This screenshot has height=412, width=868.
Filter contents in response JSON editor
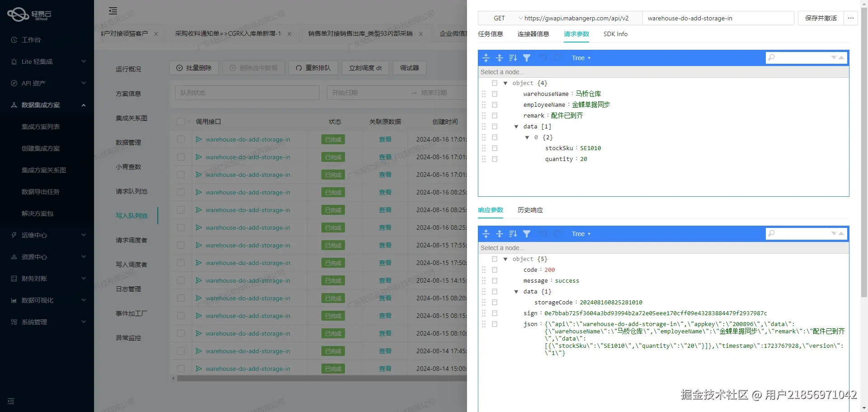coord(527,234)
